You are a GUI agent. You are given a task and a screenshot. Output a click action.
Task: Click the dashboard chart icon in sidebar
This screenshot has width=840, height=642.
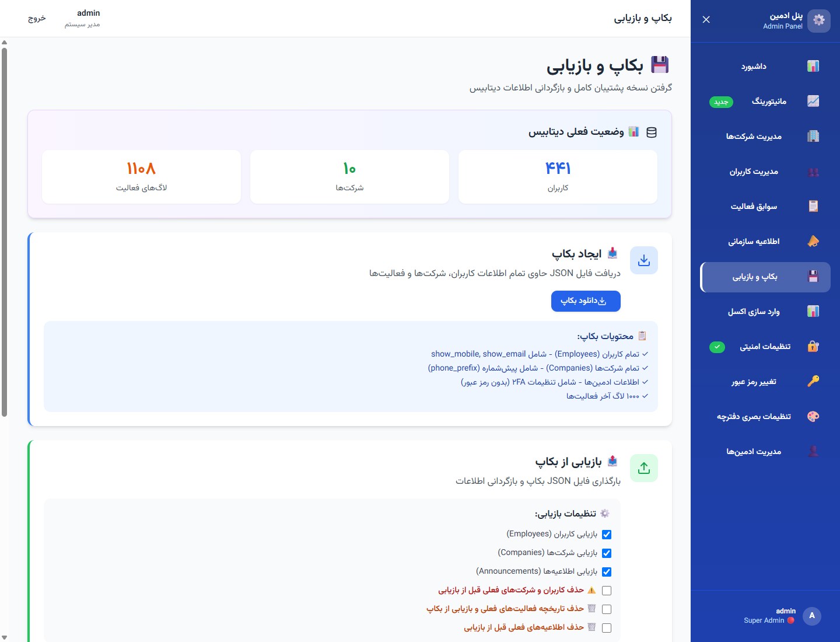(x=813, y=67)
